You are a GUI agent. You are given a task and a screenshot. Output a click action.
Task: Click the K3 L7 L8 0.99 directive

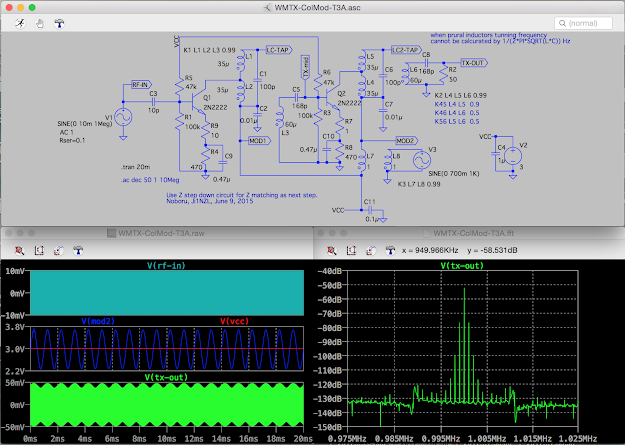(419, 184)
